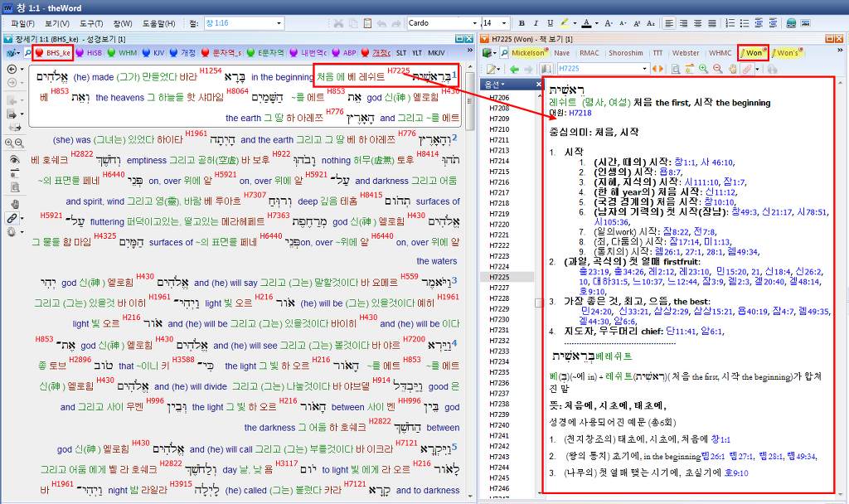Select the hand pan tool in Bible view sidebar
Image resolution: width=849 pixels, height=504 pixels.
click(14, 204)
